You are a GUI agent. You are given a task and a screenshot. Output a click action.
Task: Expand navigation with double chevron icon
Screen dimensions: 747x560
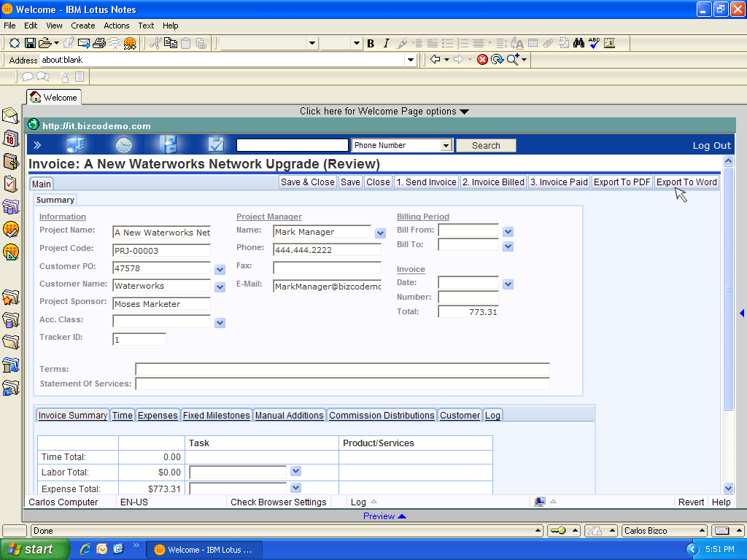click(37, 145)
